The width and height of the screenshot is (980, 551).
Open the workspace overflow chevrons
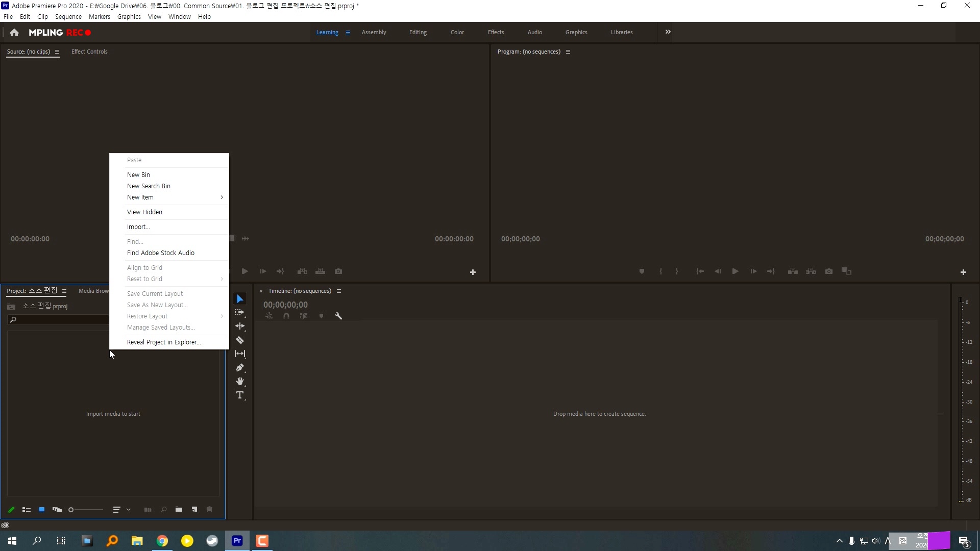tap(668, 32)
